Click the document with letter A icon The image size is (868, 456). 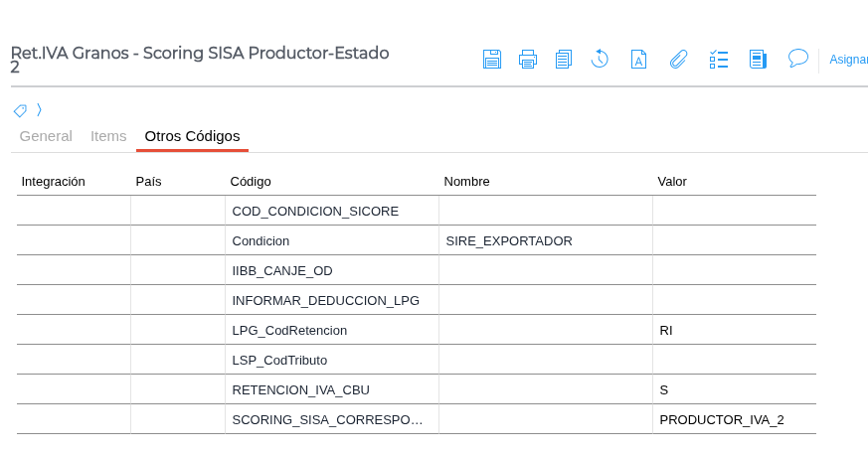tap(639, 60)
